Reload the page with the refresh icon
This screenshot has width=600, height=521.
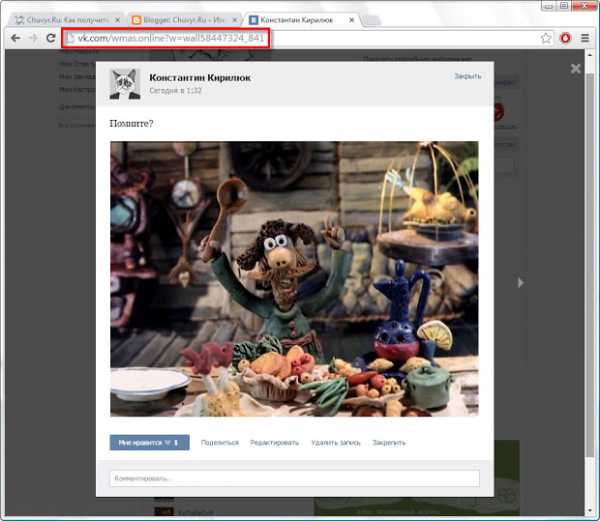(x=51, y=38)
